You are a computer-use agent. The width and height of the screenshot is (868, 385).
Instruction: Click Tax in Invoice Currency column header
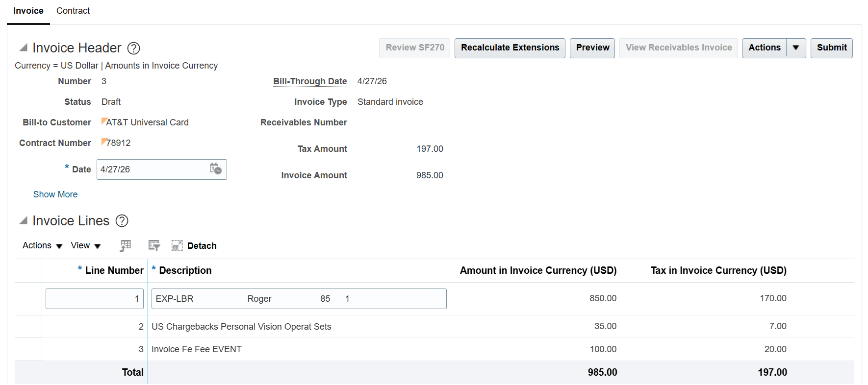click(718, 270)
